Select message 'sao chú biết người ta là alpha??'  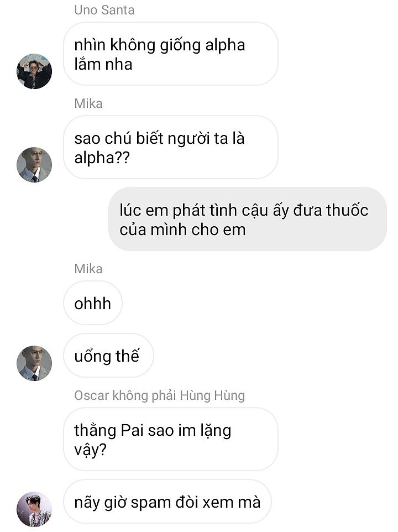click(x=170, y=147)
